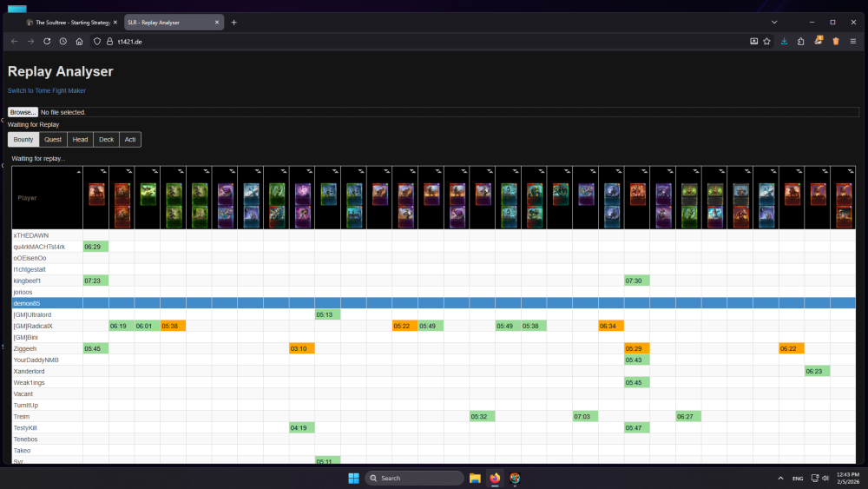
Task: Open the Firefox hamburger application menu
Action: (853, 41)
